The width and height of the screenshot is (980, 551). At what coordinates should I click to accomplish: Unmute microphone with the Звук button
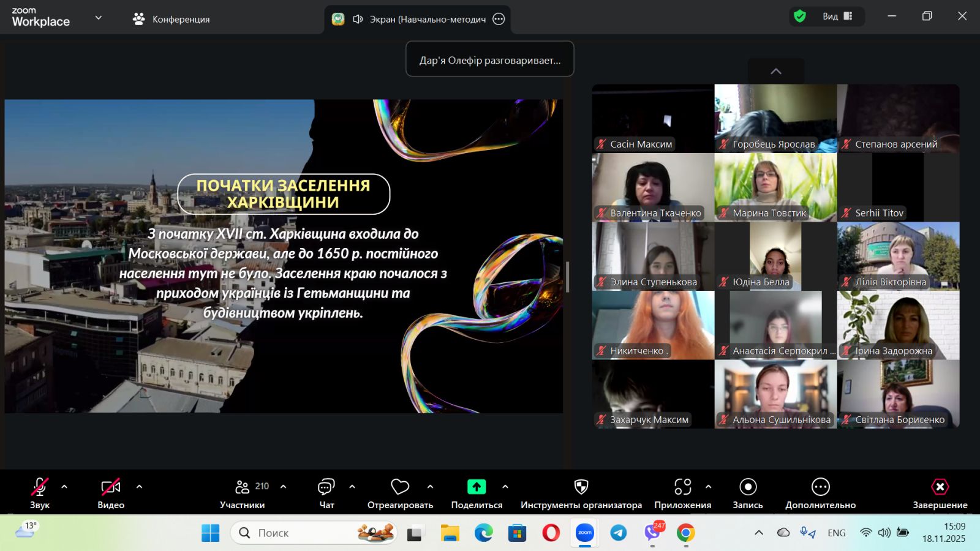click(39, 487)
